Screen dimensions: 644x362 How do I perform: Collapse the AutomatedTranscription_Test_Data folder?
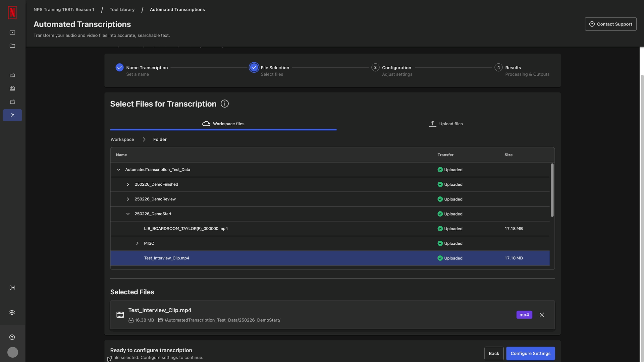(118, 170)
